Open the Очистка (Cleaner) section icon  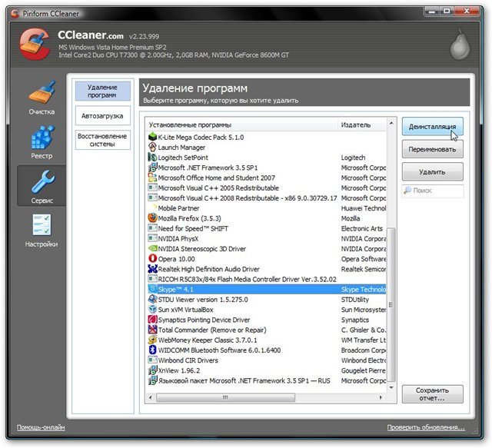coord(42,94)
